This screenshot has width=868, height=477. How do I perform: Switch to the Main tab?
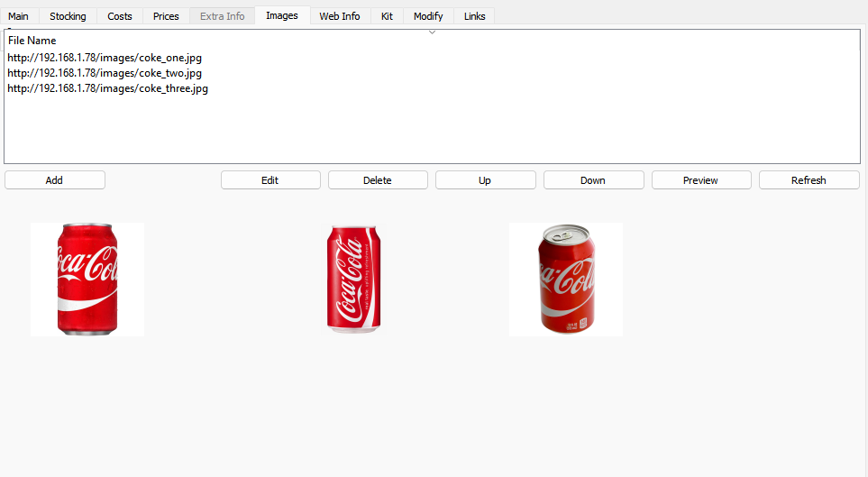[18, 16]
